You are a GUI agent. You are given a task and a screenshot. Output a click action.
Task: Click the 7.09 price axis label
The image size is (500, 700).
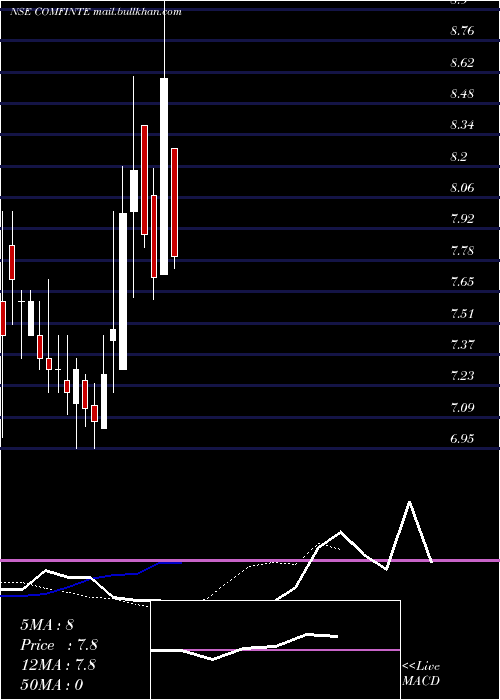pos(462,407)
